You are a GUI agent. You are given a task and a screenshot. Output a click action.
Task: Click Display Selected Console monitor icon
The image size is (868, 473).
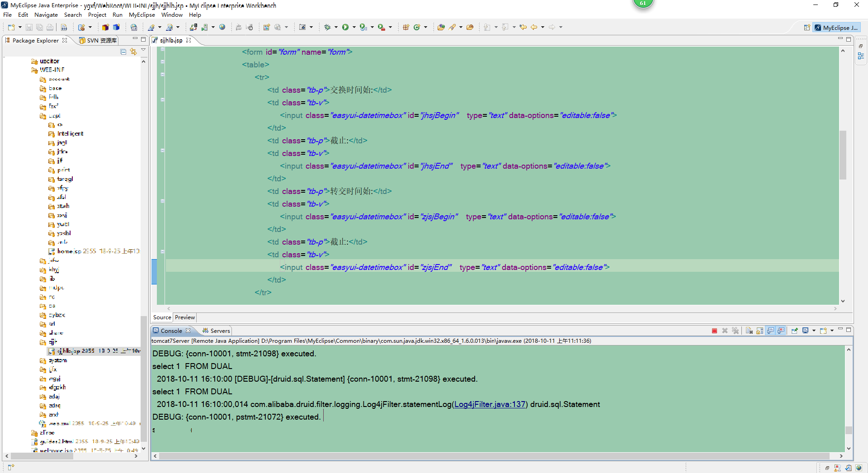[x=805, y=331]
